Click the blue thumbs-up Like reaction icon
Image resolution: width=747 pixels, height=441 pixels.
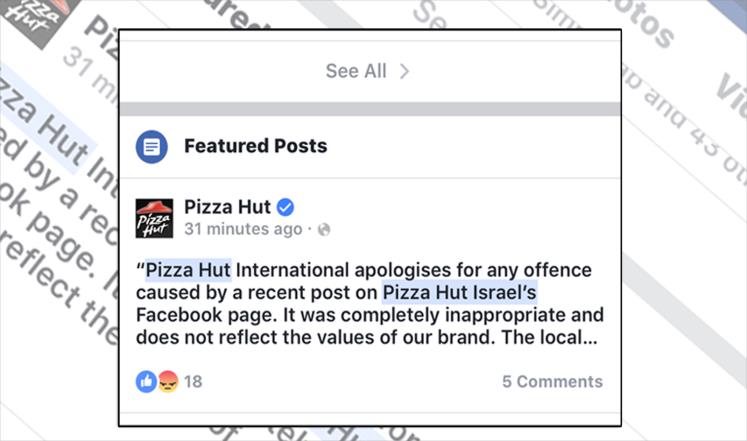coord(146,381)
